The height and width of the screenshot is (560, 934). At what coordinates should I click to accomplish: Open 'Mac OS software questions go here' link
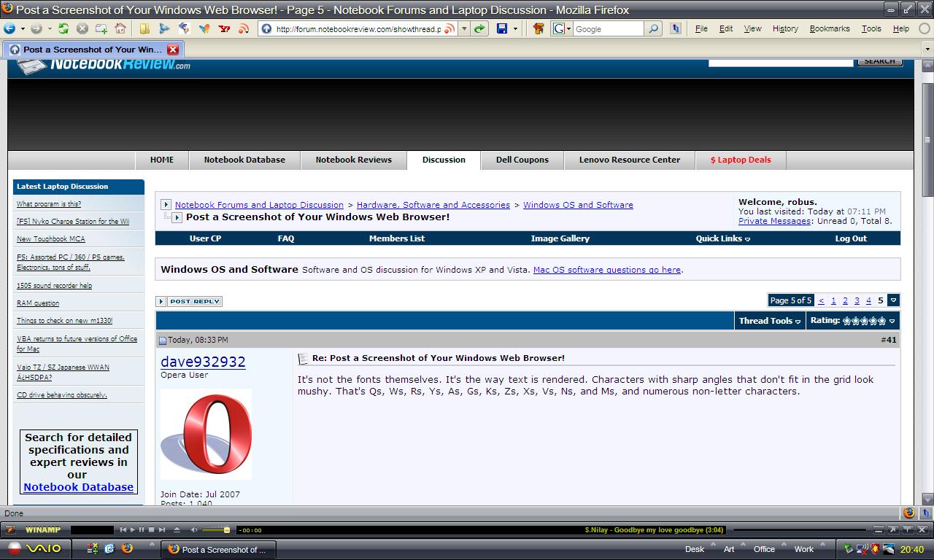pyautogui.click(x=607, y=270)
